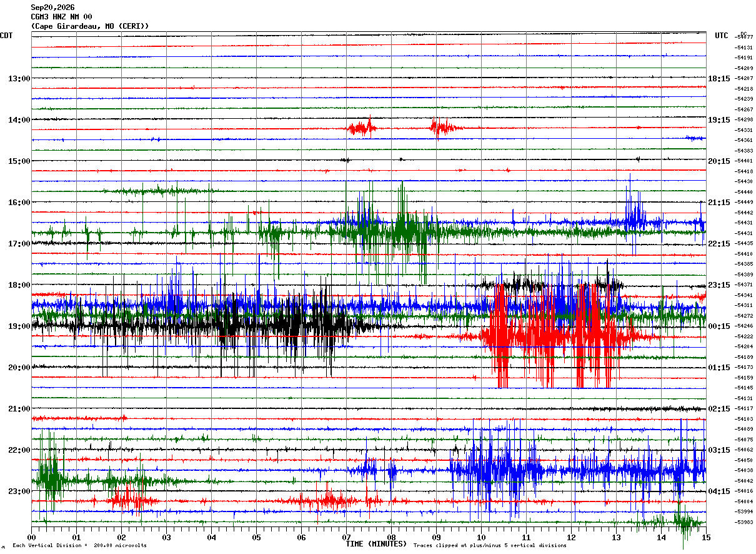The width and height of the screenshot is (756, 554).
Task: Click the Sep20,2026 date header
Action: point(52,8)
